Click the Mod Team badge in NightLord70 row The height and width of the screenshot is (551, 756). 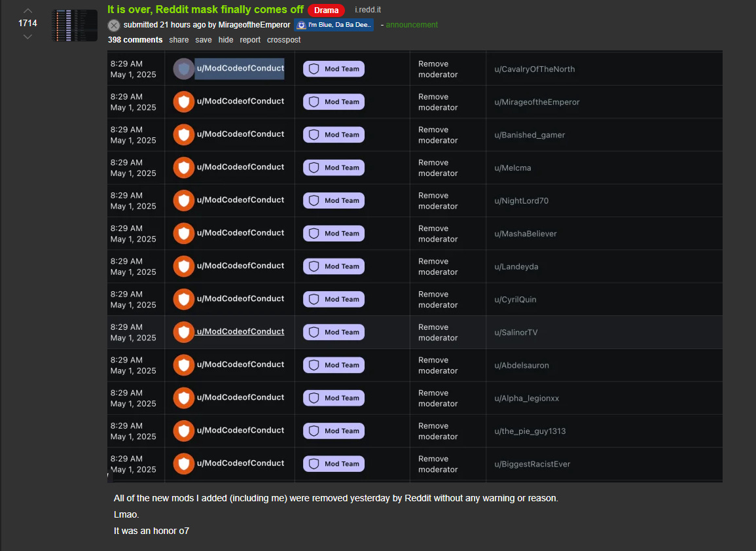coord(334,200)
